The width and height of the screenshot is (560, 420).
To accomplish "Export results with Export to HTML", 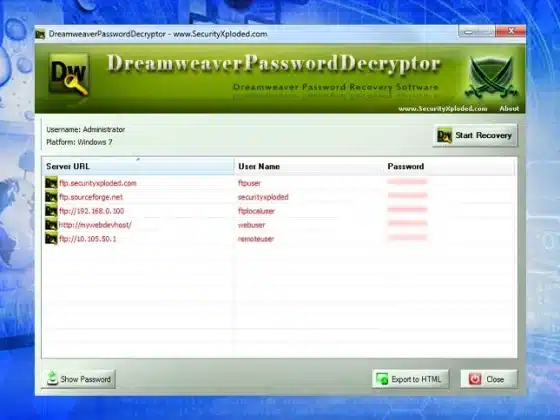I will pyautogui.click(x=410, y=379).
